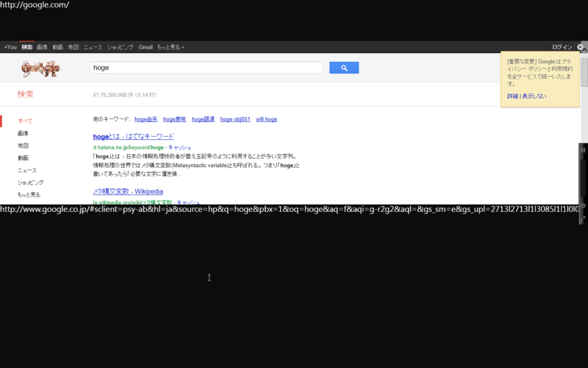
Task: Click the side panel's dark vertical slider track
Action: (x=583, y=178)
